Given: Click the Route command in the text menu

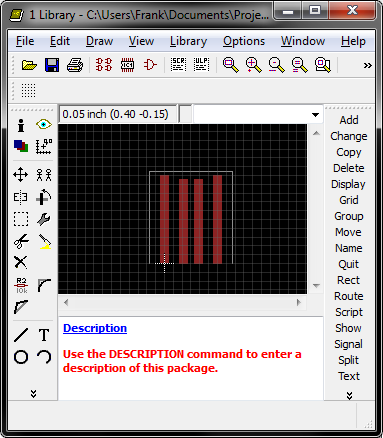Looking at the screenshot, I should point(349,296).
